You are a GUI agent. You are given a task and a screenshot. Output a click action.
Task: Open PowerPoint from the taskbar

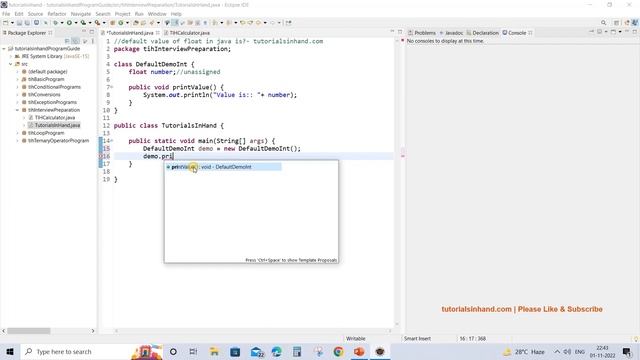pos(359,351)
